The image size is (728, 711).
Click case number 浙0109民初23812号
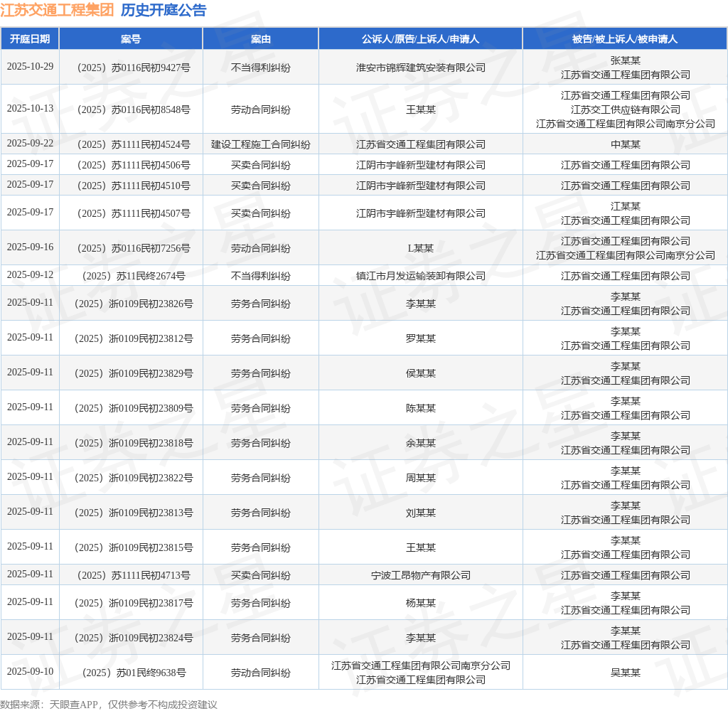tap(134, 338)
